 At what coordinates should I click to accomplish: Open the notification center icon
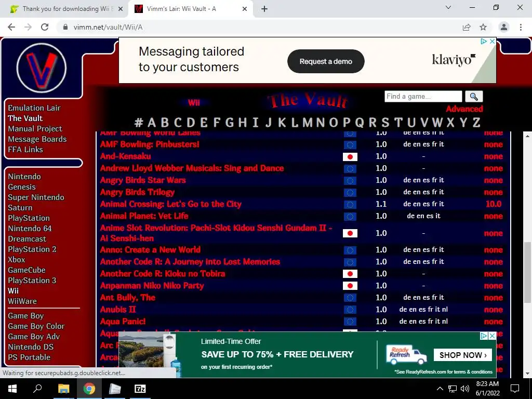coord(515,389)
